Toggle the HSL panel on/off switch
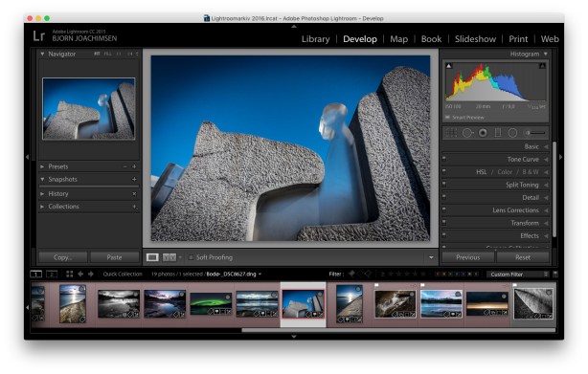 444,171
